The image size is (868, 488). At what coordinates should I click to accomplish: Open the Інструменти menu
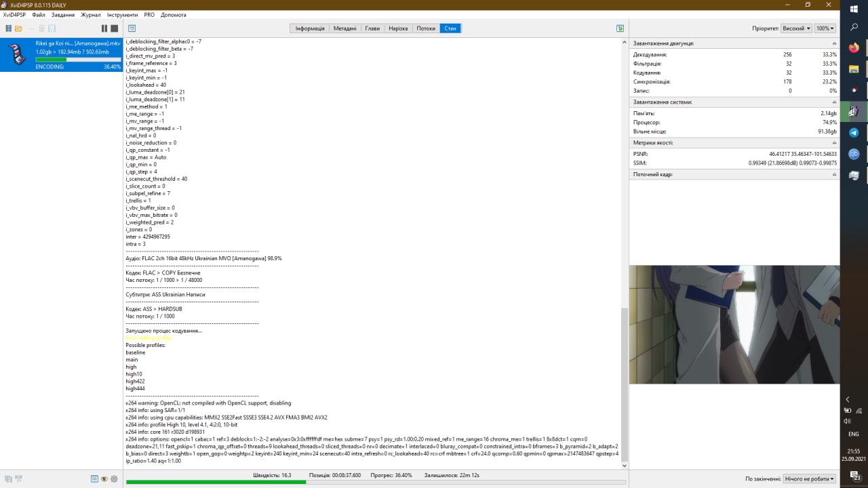tap(122, 14)
